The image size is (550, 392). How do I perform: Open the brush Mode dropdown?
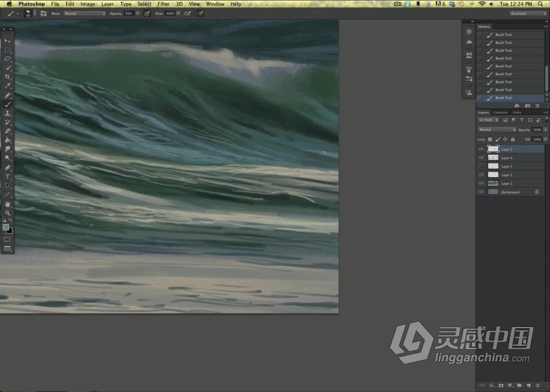coord(84,14)
